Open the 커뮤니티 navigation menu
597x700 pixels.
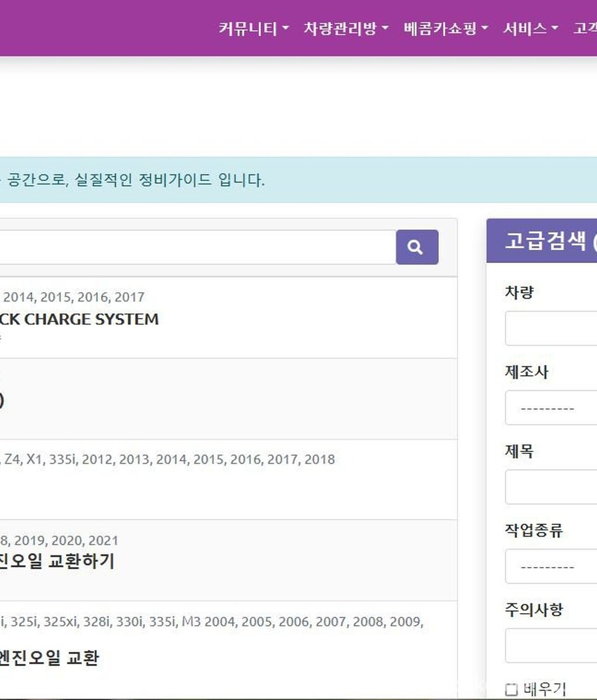[x=253, y=29]
